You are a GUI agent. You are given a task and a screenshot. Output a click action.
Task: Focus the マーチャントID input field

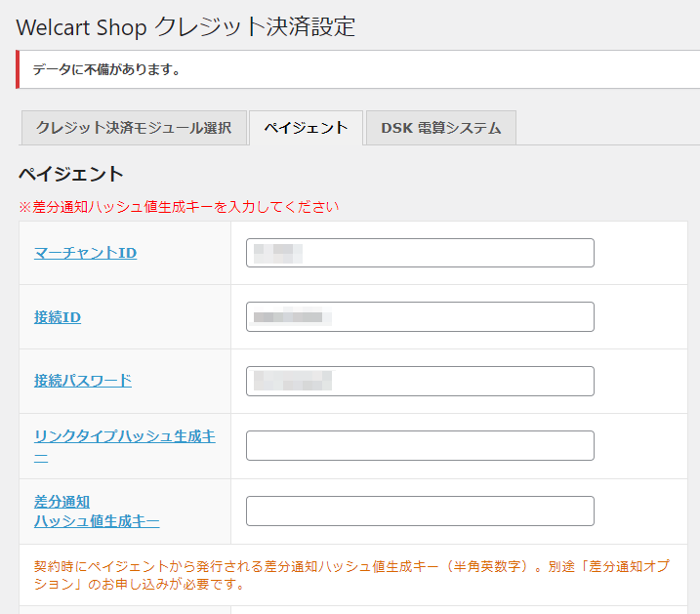(420, 253)
